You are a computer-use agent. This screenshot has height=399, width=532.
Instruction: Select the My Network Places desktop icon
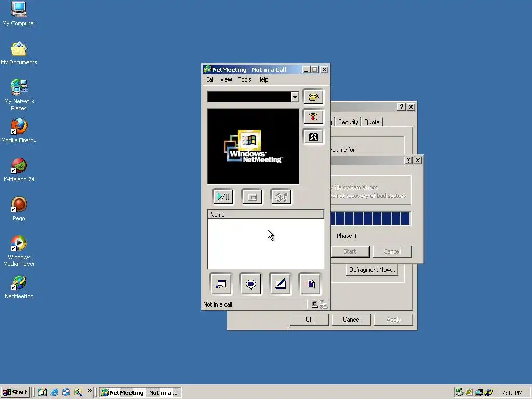19,95
